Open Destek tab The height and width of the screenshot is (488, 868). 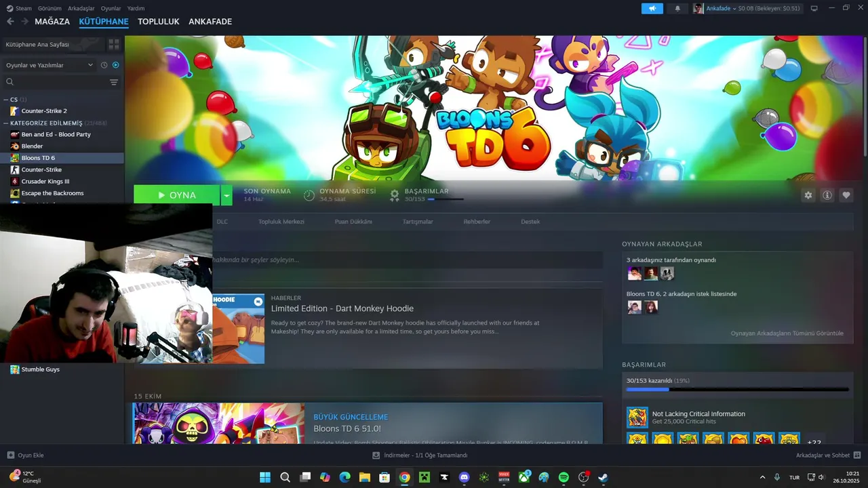pos(530,222)
